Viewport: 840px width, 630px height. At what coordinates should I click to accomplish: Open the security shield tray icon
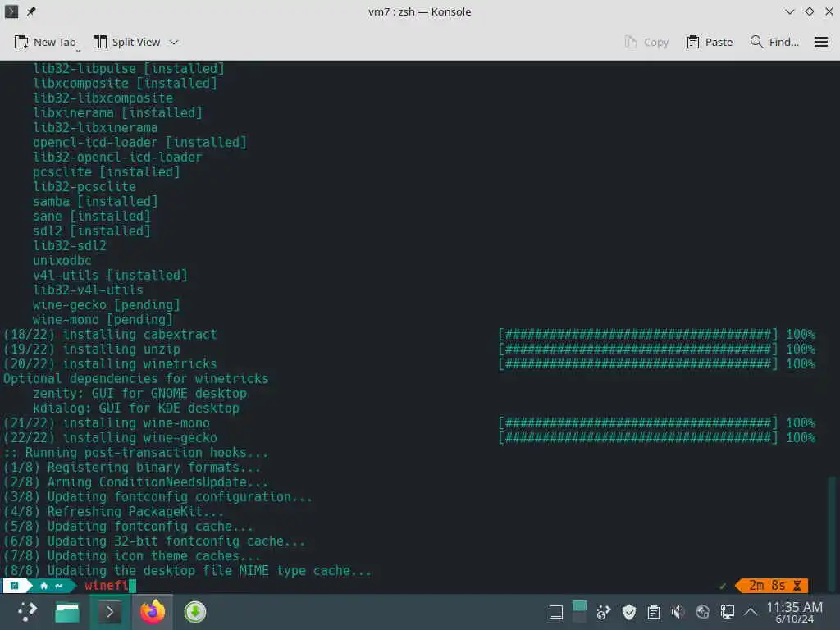[629, 612]
